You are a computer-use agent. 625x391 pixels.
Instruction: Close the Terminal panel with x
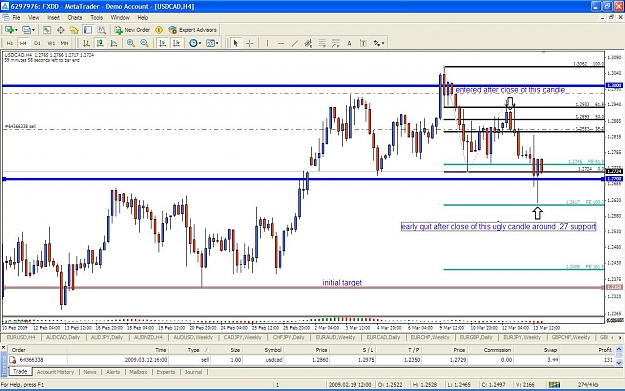click(x=4, y=348)
